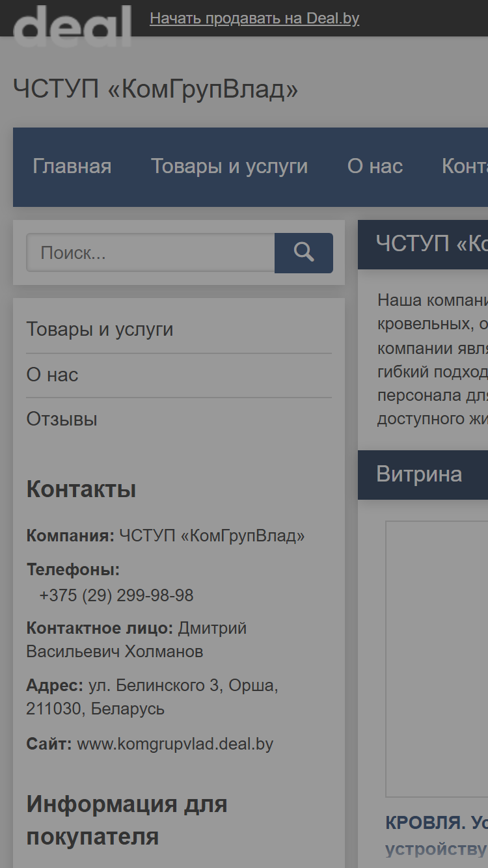This screenshot has width=488, height=868.
Task: Click the ЧСТУП «КомГрупВлад» page title
Action: [x=156, y=89]
